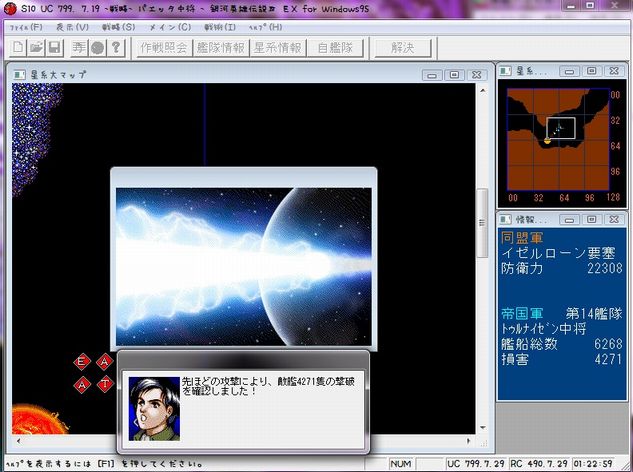Click the 星系大マップ window title icon
The width and height of the screenshot is (633, 472).
tap(19, 74)
